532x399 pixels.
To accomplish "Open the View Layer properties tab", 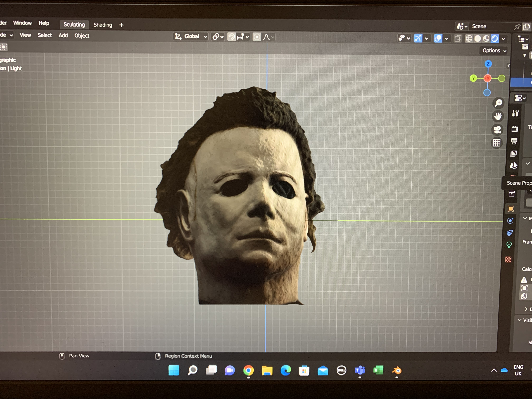I will tap(514, 153).
